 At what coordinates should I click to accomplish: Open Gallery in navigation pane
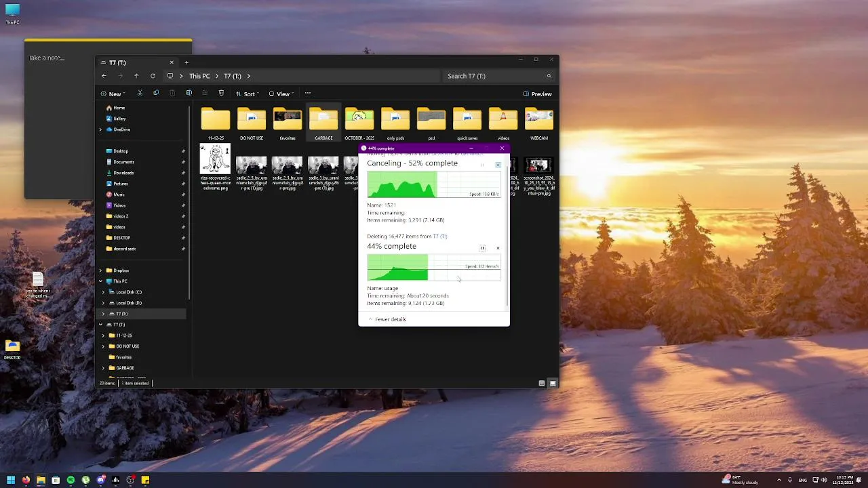tap(115, 119)
